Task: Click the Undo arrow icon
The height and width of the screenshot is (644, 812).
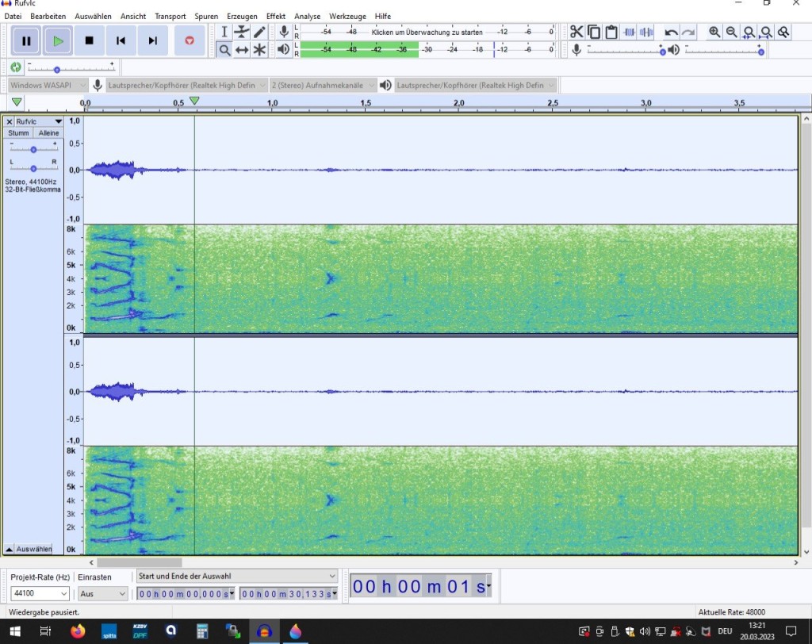Action: [671, 32]
